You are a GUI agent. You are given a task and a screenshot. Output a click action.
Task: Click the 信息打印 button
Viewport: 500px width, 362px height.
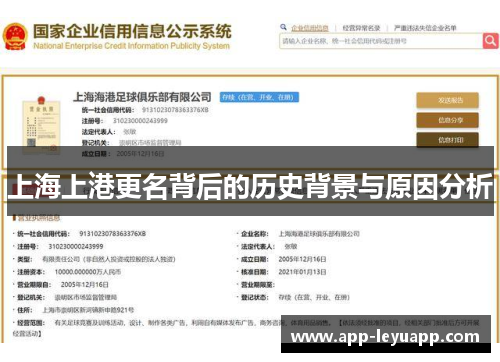tap(447, 140)
